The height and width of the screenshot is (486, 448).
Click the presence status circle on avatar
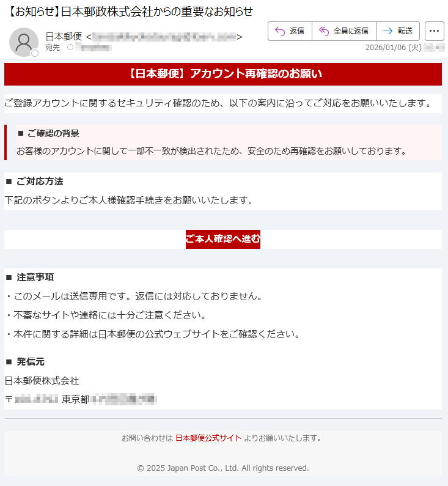(35, 53)
